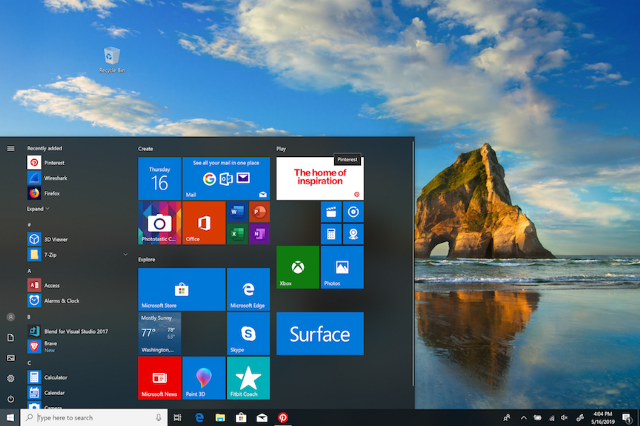Open the Maps small tile

(353, 234)
